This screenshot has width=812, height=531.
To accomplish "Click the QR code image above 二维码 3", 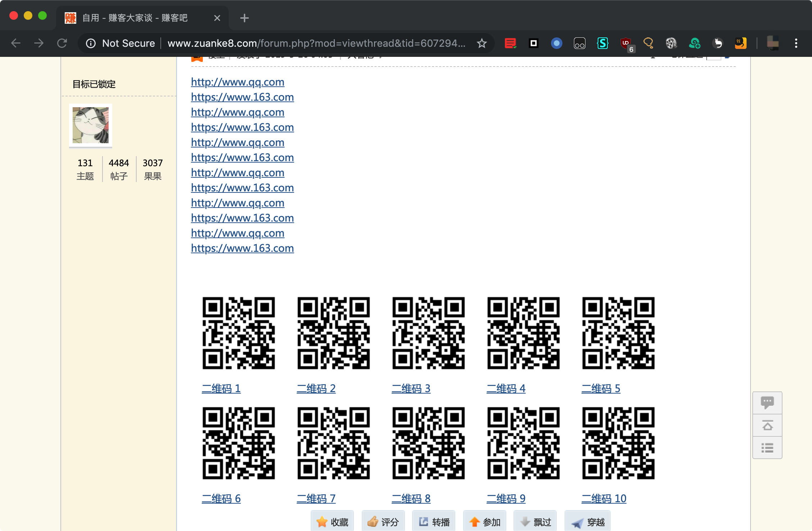I will pos(429,333).
